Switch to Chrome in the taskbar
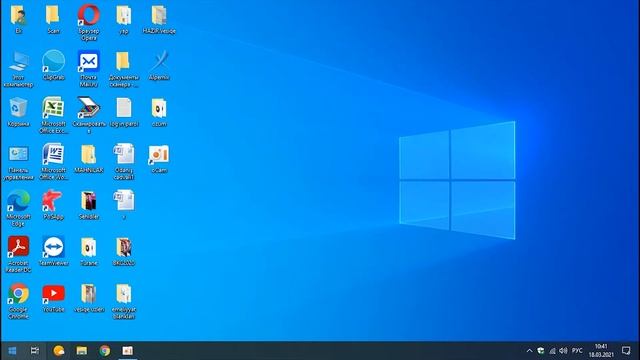This screenshot has height=360, width=640. pos(104,351)
